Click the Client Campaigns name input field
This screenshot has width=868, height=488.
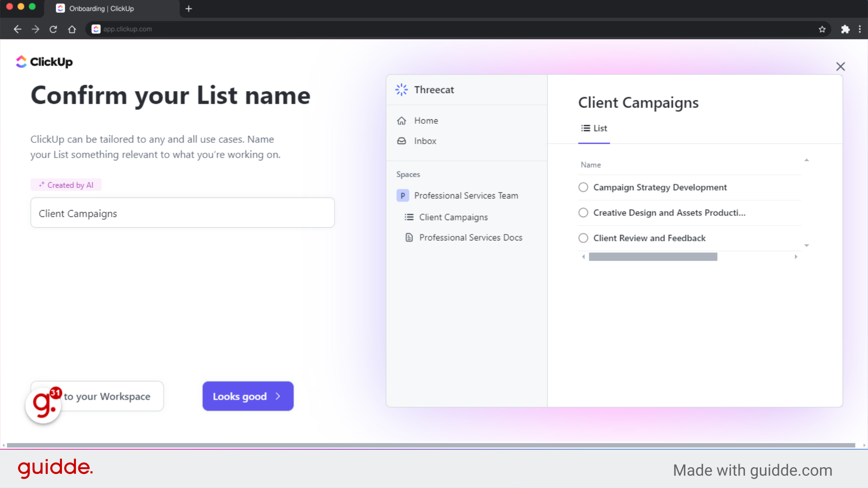(x=182, y=212)
